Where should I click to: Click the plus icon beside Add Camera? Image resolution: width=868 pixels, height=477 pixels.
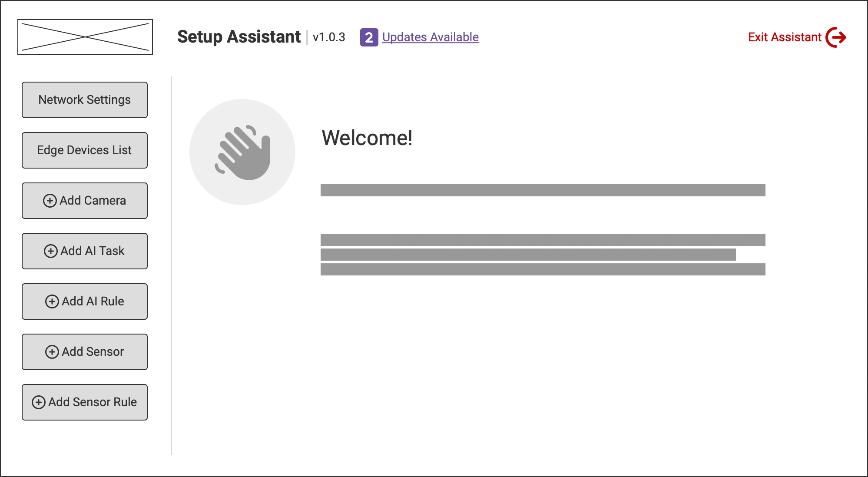click(51, 201)
